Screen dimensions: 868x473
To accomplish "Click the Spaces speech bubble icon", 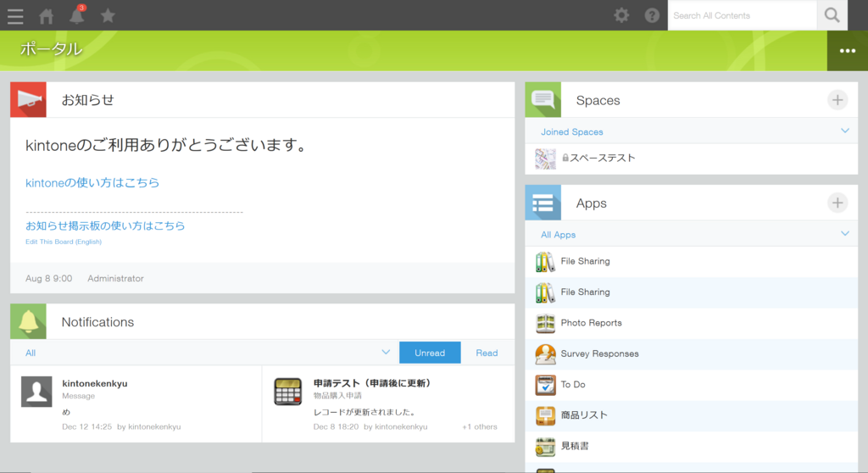I will tap(543, 100).
